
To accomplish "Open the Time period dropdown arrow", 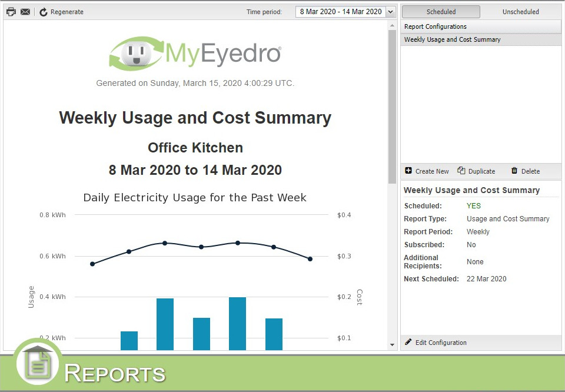I will click(390, 12).
